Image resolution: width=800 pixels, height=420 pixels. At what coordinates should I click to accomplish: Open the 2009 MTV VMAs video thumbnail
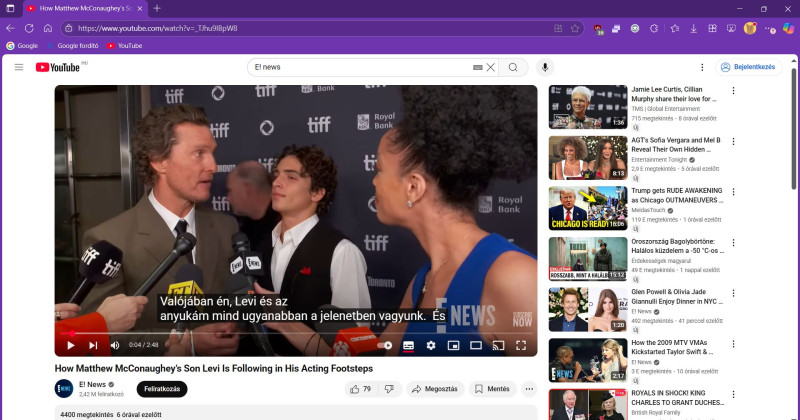pos(588,360)
